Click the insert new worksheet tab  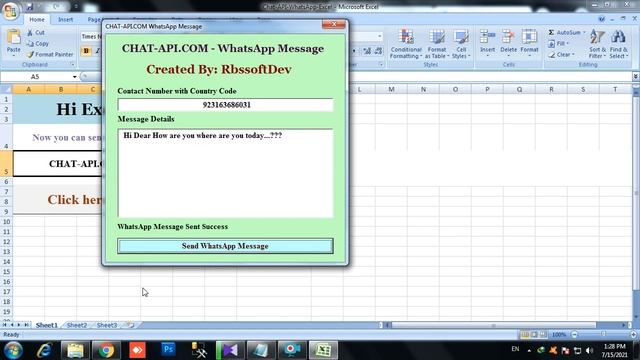coord(130,325)
